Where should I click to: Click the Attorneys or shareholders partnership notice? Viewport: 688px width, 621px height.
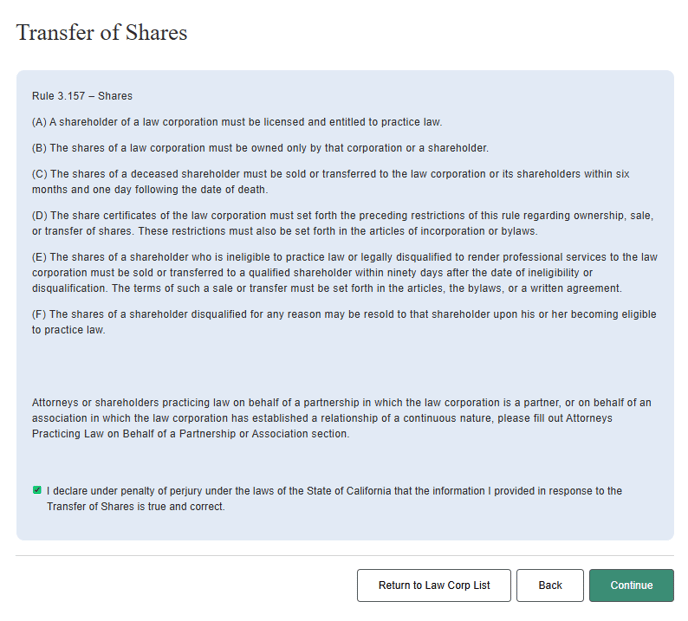click(340, 418)
